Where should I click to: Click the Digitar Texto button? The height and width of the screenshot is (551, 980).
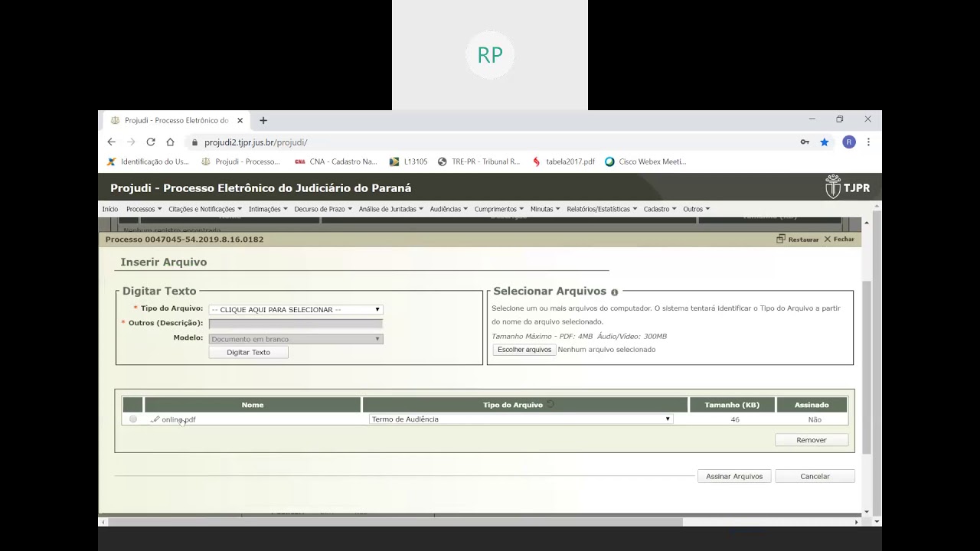click(248, 352)
